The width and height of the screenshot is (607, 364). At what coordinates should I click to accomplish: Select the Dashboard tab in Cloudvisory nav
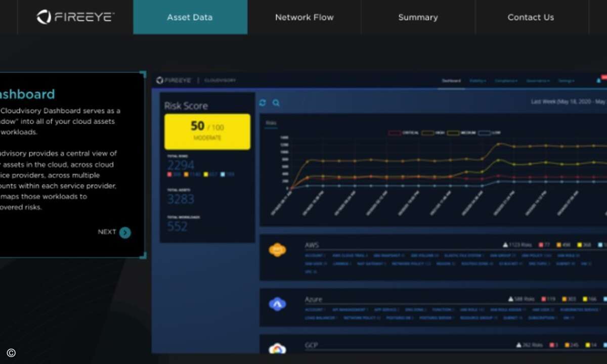point(451,81)
